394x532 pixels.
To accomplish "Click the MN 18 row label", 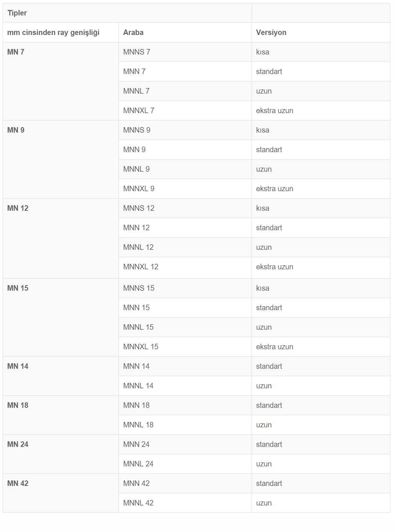I will 18,405.
